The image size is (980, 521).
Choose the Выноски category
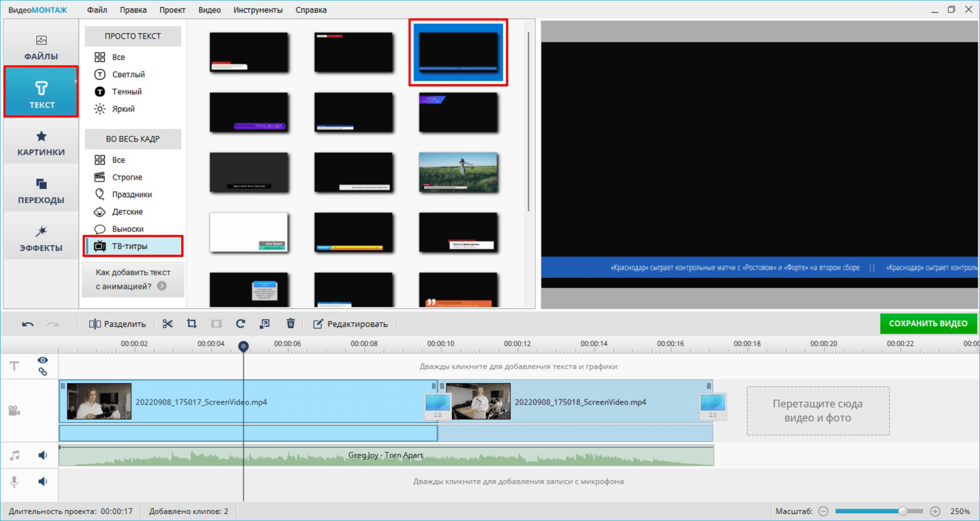(x=128, y=229)
